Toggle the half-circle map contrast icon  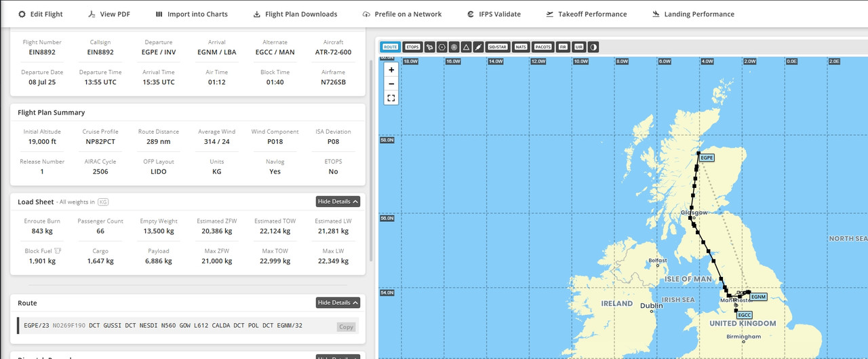pos(593,47)
